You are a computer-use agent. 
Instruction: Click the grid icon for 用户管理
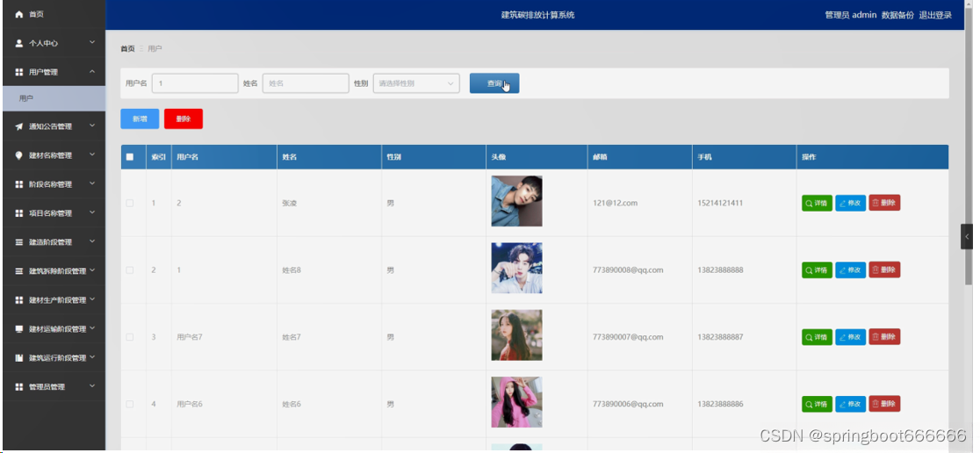pyautogui.click(x=18, y=73)
